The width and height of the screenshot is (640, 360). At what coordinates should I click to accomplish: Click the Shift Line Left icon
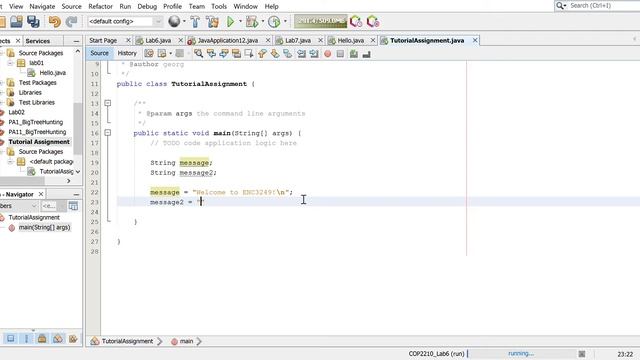pos(301,54)
